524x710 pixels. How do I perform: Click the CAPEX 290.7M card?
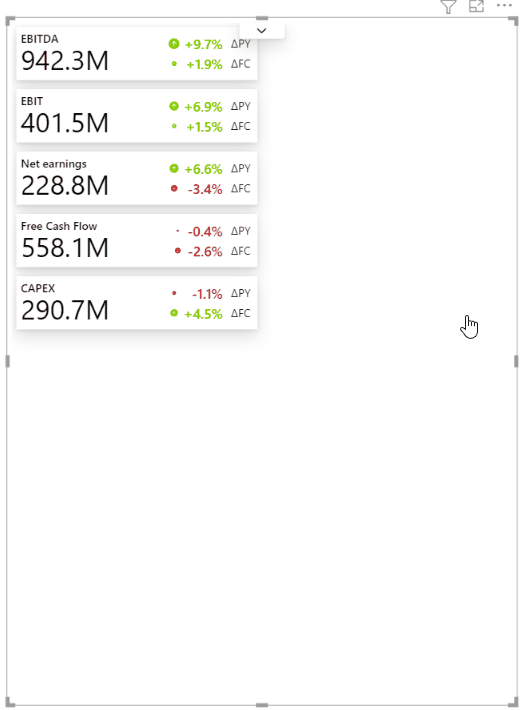click(137, 303)
